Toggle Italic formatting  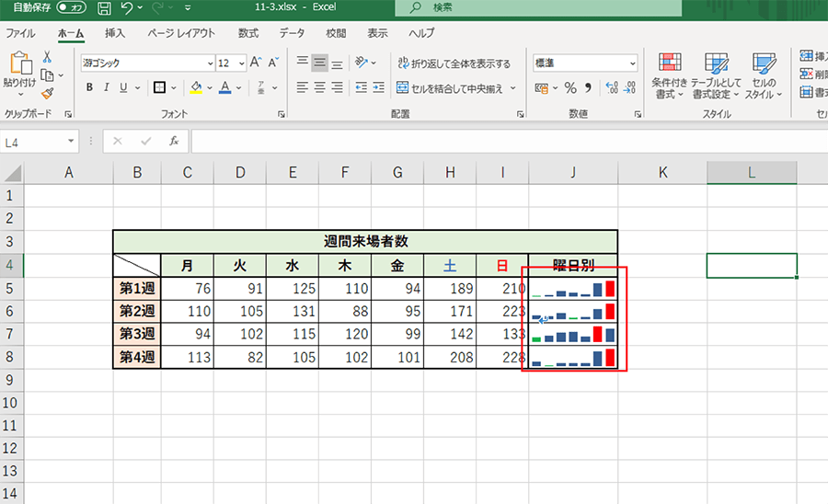click(107, 88)
